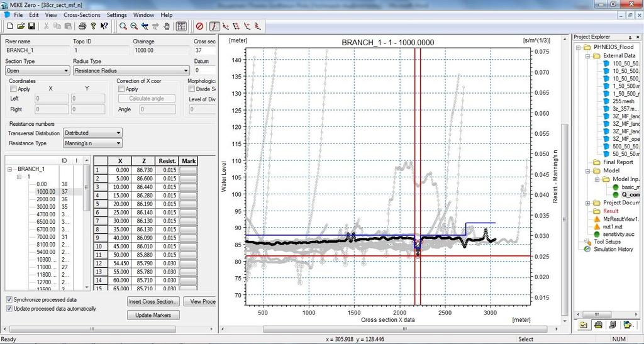Click the red prohibition circle icon

click(x=199, y=26)
